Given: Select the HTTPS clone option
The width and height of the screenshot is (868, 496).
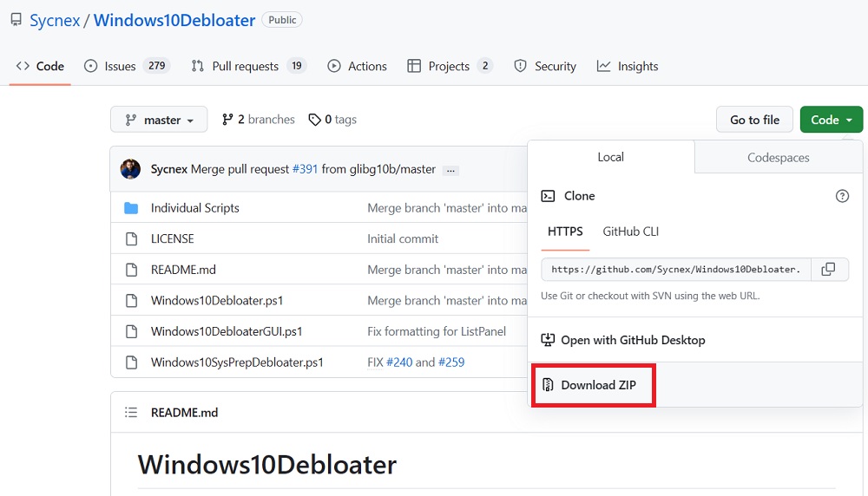Looking at the screenshot, I should pyautogui.click(x=565, y=232).
